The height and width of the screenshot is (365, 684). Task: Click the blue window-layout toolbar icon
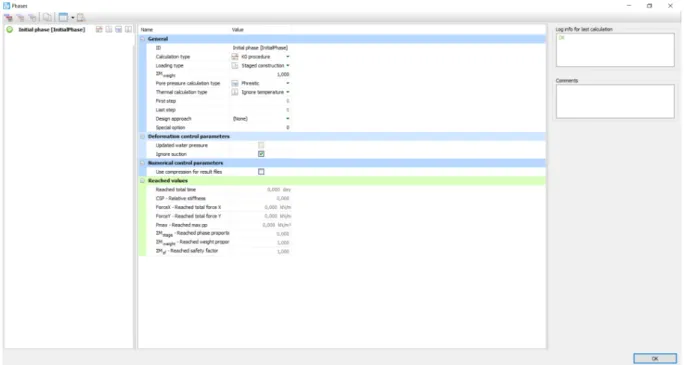[63, 17]
